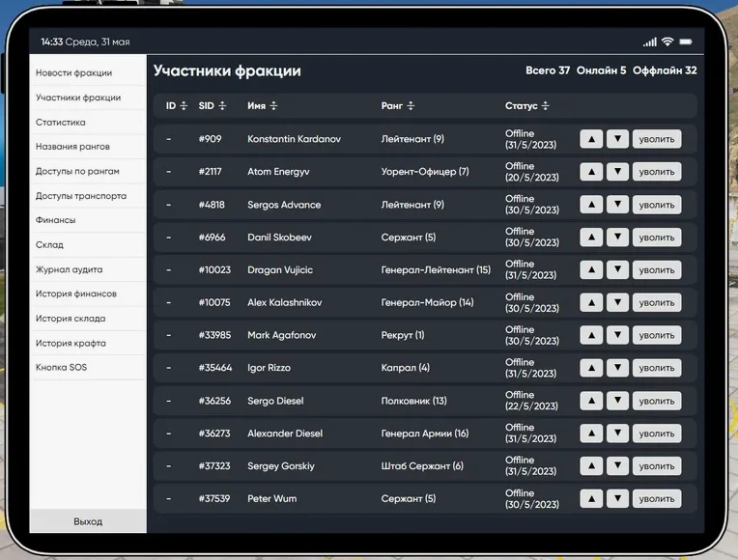Demote Sergos Advance with the down arrow

click(617, 205)
